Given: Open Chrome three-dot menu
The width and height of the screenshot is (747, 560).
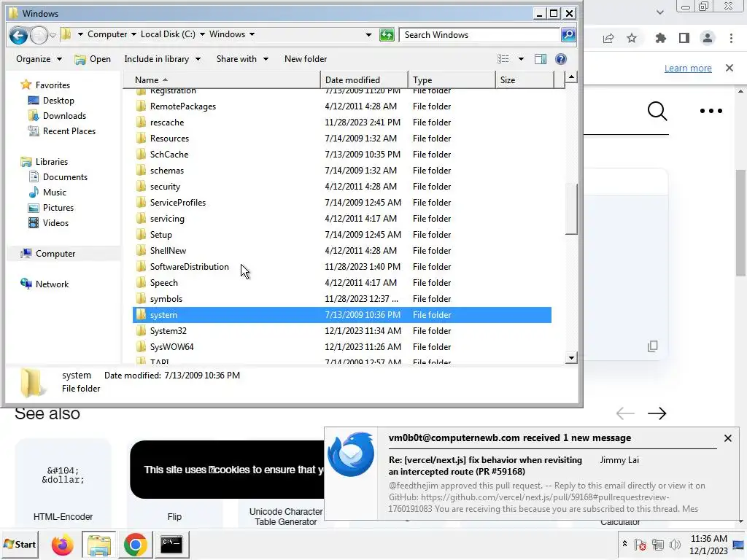Looking at the screenshot, I should pos(731,38).
